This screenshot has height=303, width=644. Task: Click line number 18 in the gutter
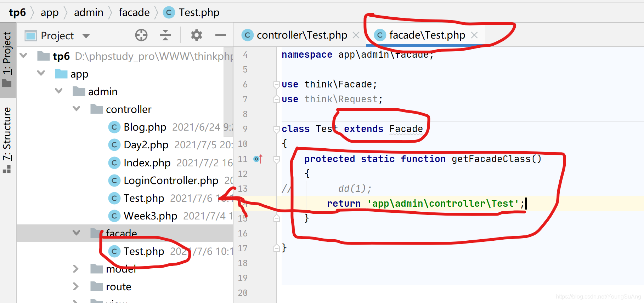click(x=243, y=263)
